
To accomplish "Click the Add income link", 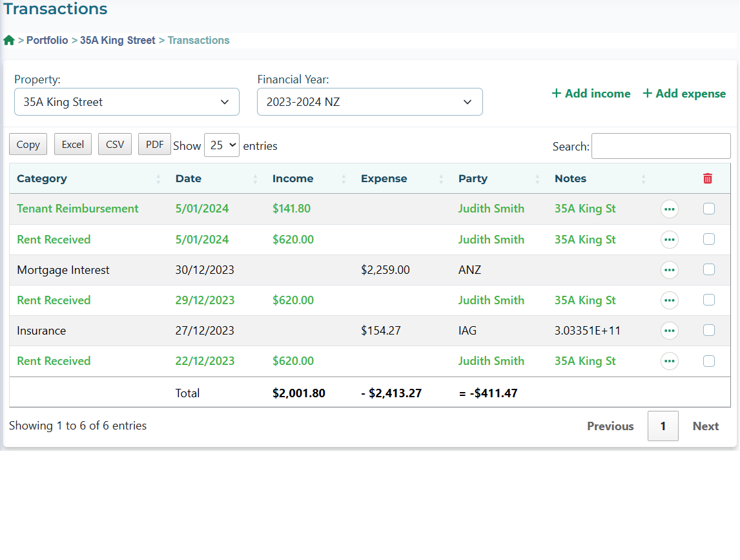I will pos(591,94).
